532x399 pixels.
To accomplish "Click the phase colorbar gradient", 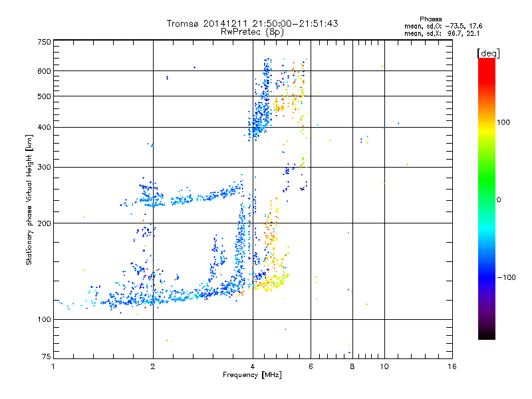I will click(x=487, y=199).
